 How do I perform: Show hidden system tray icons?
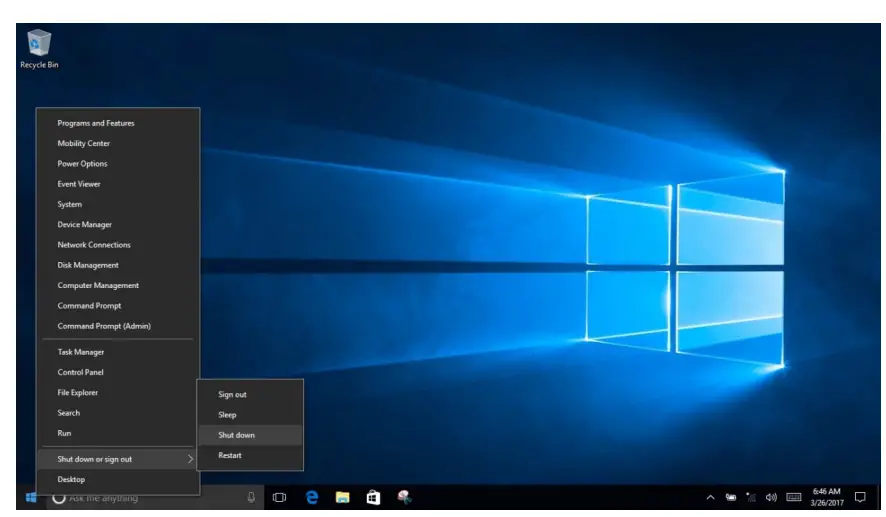click(710, 497)
